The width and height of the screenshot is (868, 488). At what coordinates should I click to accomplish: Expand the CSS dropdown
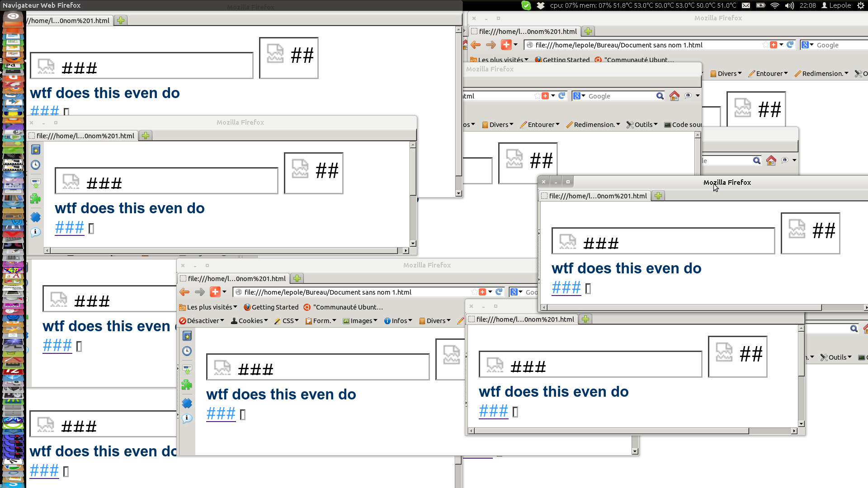pyautogui.click(x=287, y=321)
